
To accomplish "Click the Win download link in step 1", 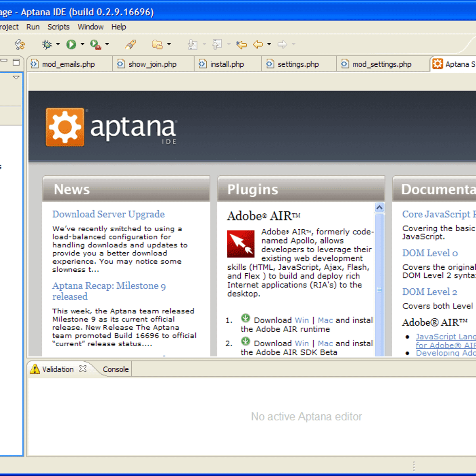I will [x=301, y=320].
